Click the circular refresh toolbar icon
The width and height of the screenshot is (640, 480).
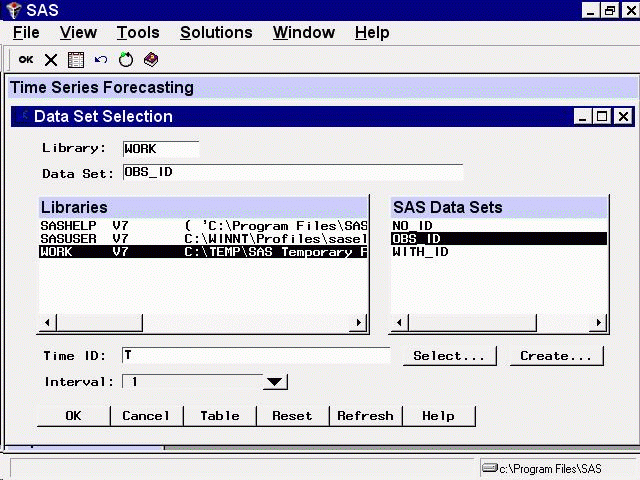click(126, 60)
